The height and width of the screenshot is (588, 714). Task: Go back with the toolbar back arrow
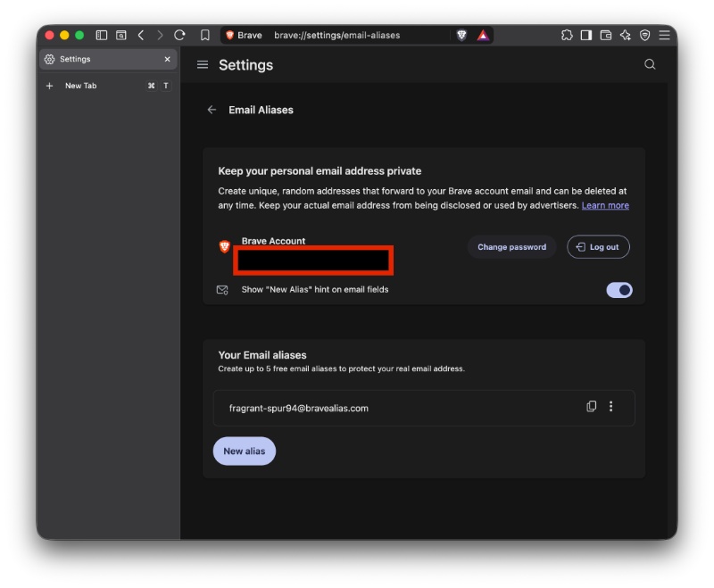click(141, 35)
